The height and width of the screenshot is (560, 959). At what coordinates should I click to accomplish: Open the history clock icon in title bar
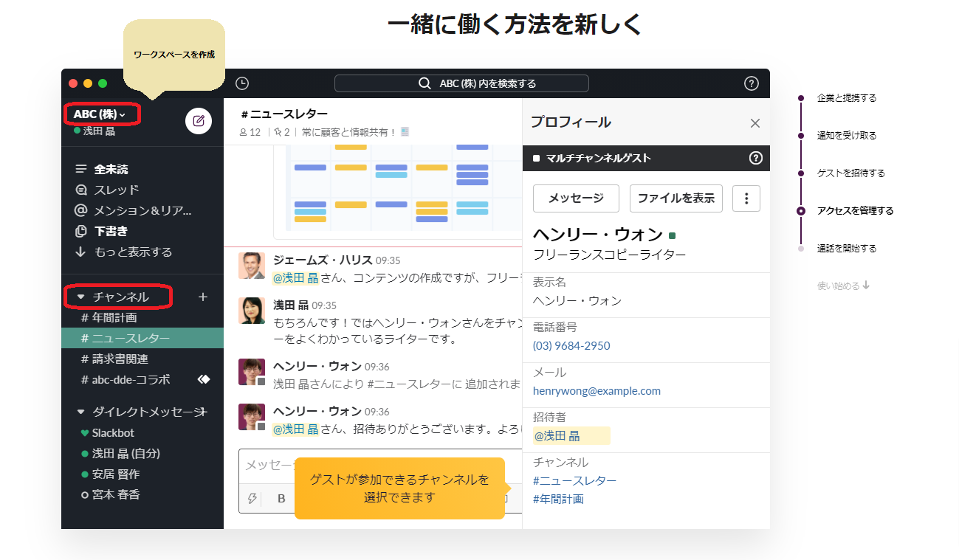(242, 83)
